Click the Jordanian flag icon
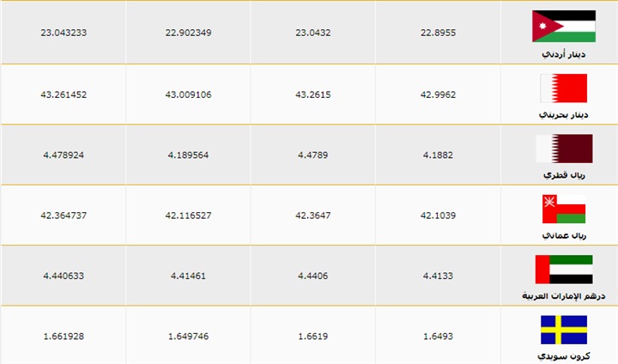This screenshot has height=364, width=618. coord(563,27)
